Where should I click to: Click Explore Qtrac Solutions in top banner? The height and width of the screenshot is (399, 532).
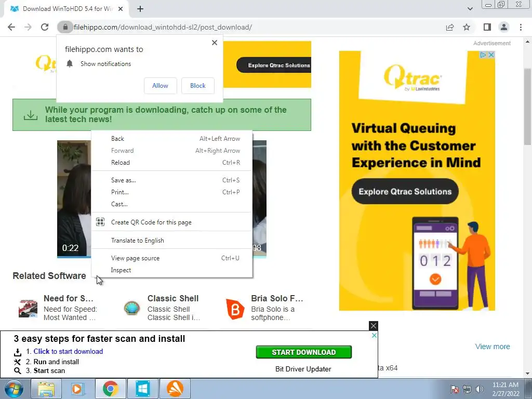274,65
